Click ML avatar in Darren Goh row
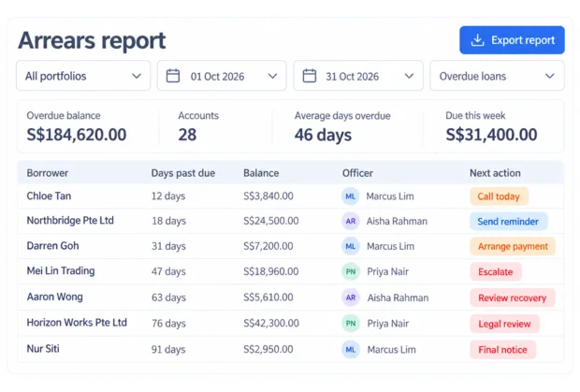This screenshot has height=392, width=580. [x=350, y=246]
